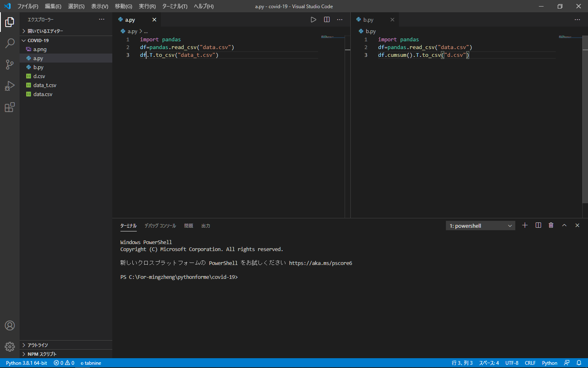Screen dimensions: 588x368
Task: Open Explorer views and more actions menu
Action: [102, 19]
